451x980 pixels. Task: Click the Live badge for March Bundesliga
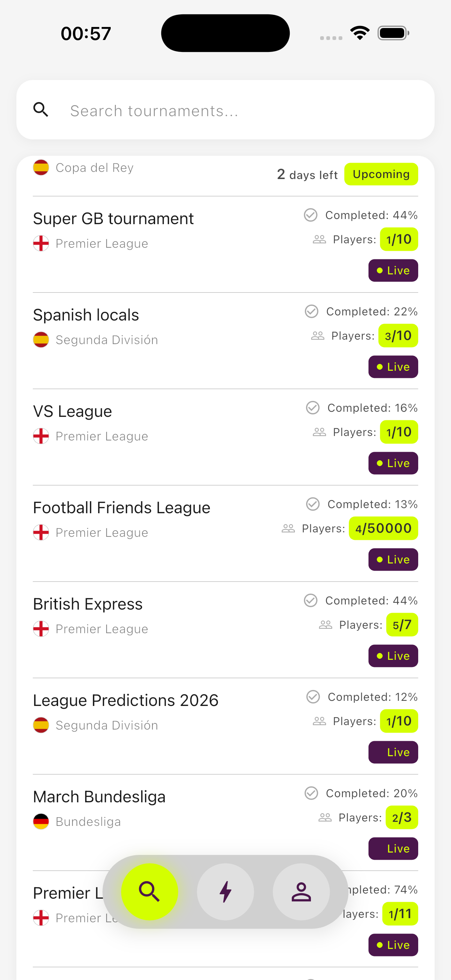(x=393, y=848)
